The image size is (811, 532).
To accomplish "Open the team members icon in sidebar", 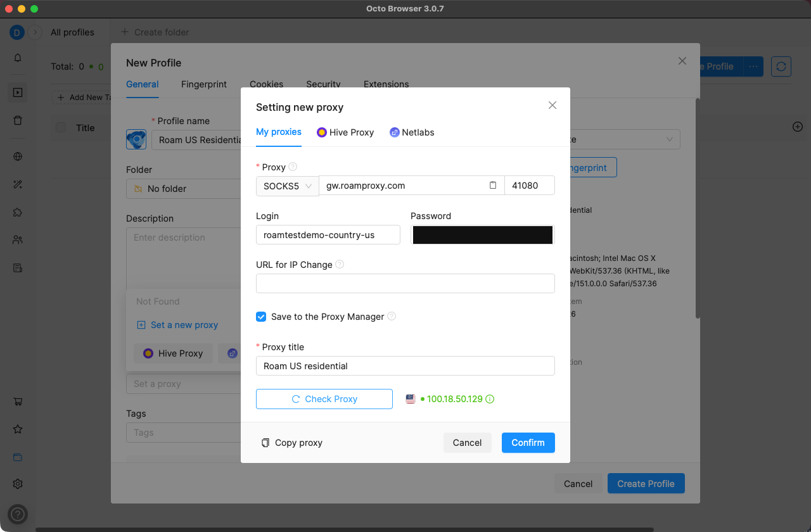I will tap(18, 240).
